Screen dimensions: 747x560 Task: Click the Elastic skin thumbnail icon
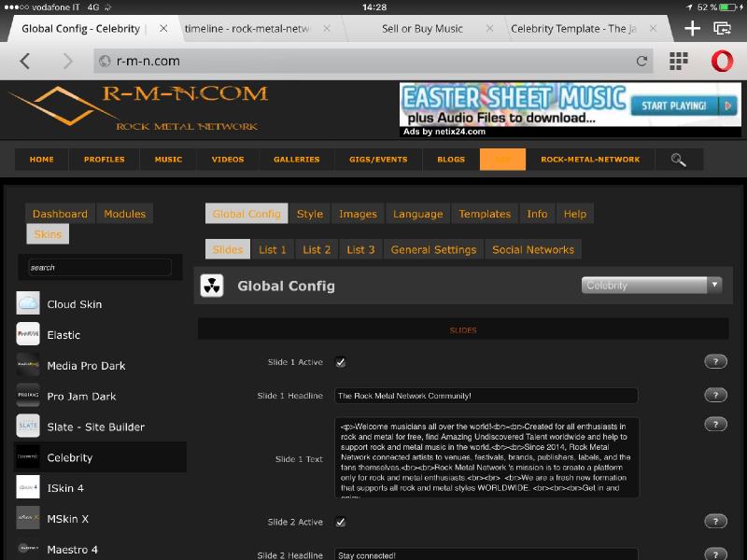tap(28, 334)
